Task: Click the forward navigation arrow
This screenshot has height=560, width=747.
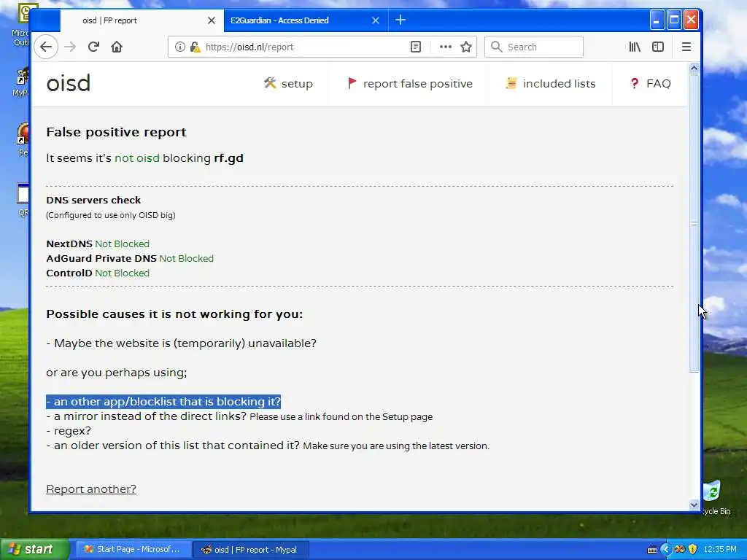Action: point(70,47)
